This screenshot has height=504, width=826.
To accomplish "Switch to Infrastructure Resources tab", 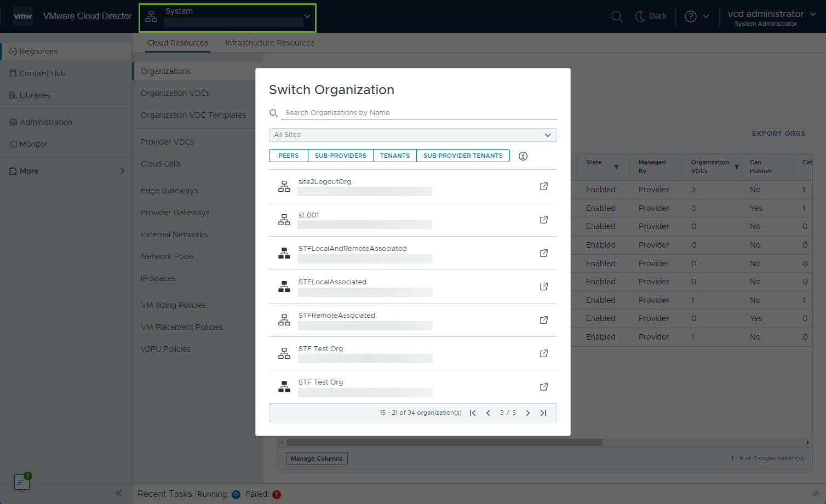I will pos(270,43).
